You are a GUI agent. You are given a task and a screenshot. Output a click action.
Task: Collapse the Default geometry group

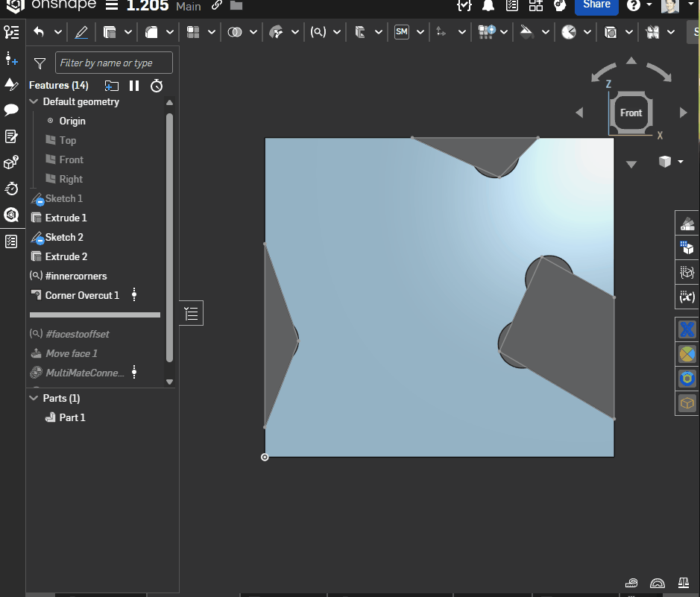34,102
